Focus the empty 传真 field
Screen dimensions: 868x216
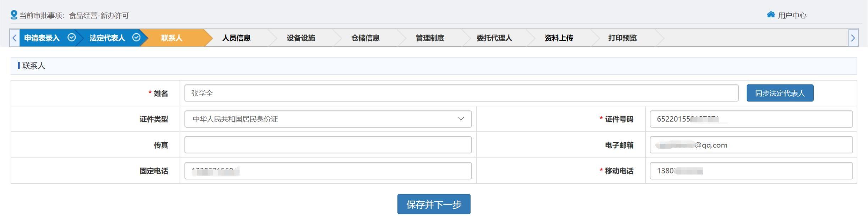click(328, 145)
